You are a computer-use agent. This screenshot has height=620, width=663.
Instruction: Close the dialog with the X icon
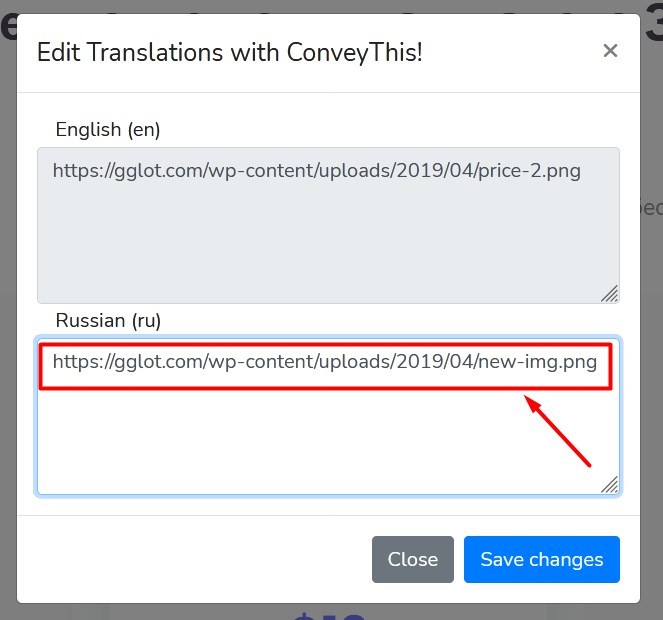610,51
